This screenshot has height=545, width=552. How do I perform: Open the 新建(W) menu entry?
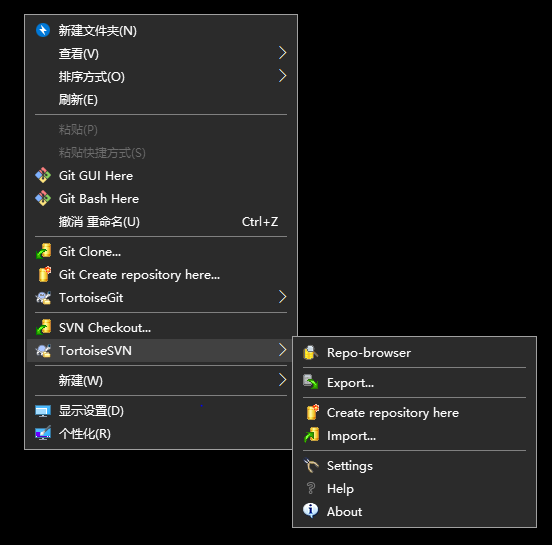pos(159,380)
